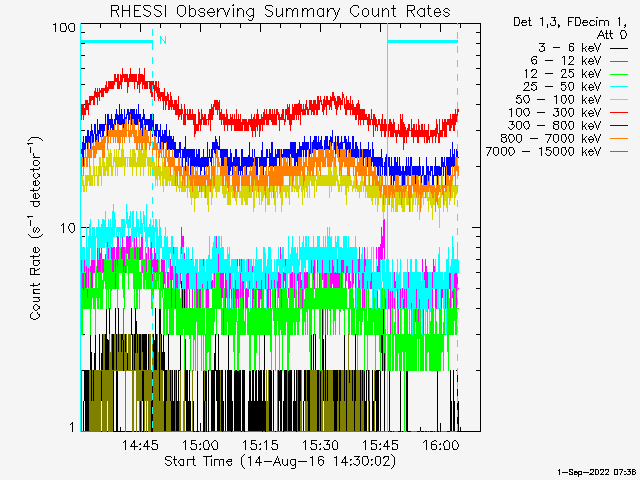Click the Det 1,3, FDecim 1 header text
Screen dimensions: 640x480
click(x=570, y=22)
